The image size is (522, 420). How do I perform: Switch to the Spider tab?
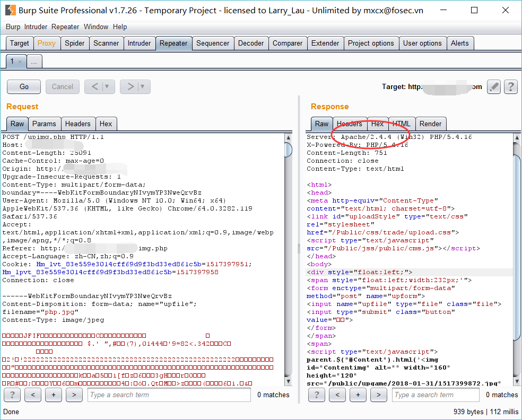pyautogui.click(x=75, y=43)
